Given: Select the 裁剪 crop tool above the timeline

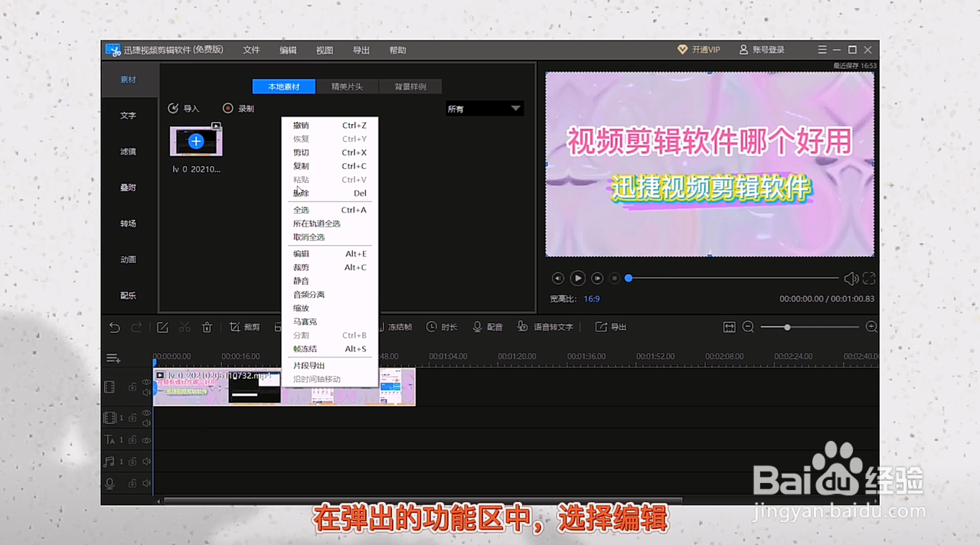Looking at the screenshot, I should click(245, 327).
